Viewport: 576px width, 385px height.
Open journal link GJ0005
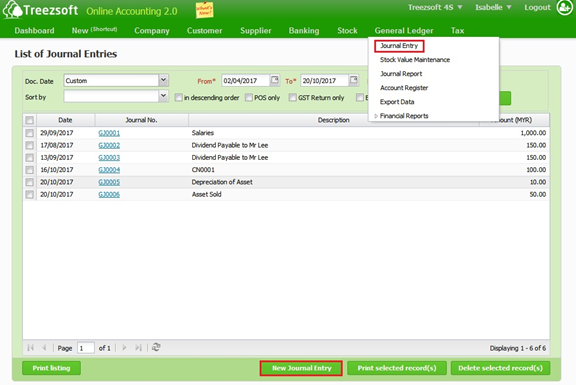pos(109,182)
